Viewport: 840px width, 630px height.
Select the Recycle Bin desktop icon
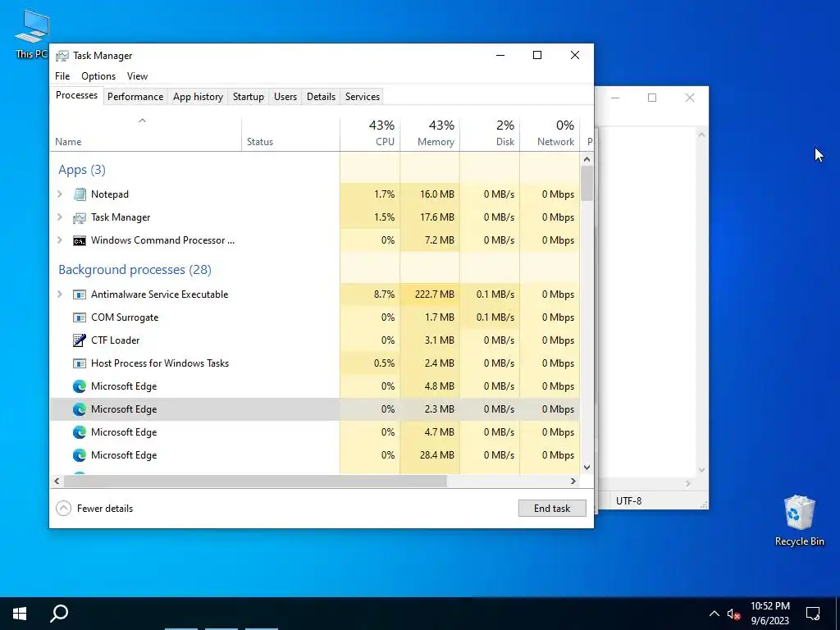coord(799,520)
